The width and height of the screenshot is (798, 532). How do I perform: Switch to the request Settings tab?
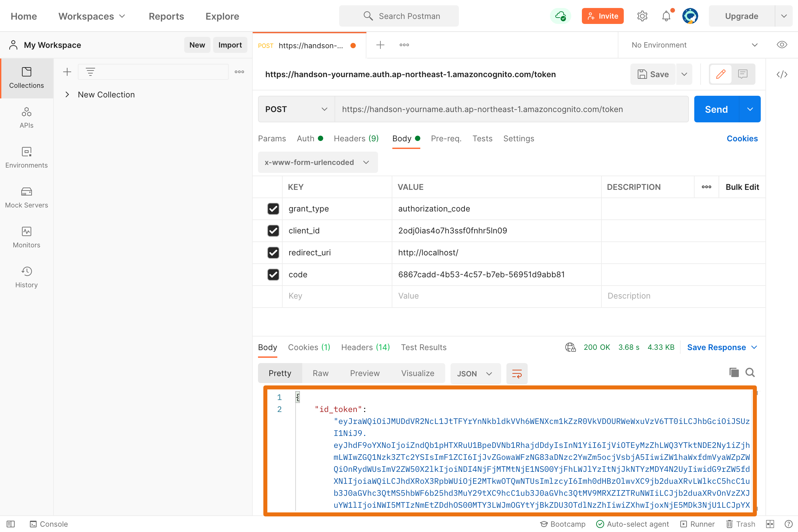click(518, 138)
